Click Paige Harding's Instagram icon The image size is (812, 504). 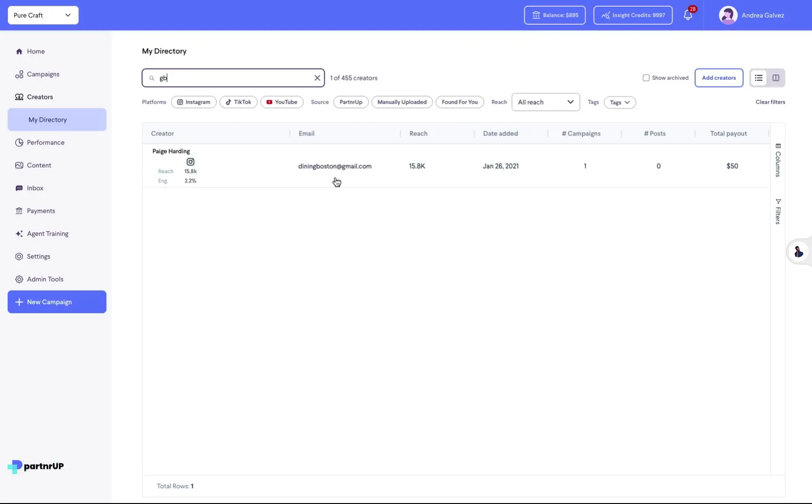[x=190, y=162]
